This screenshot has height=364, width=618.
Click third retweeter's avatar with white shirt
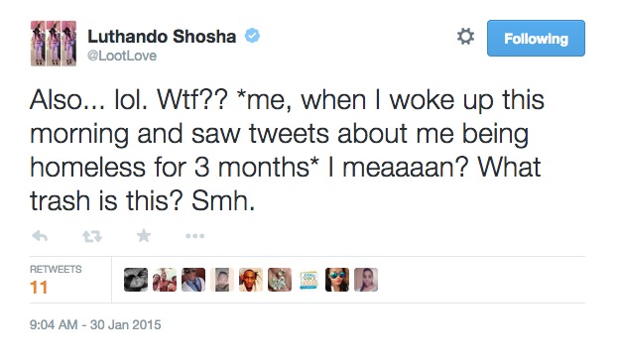click(193, 280)
